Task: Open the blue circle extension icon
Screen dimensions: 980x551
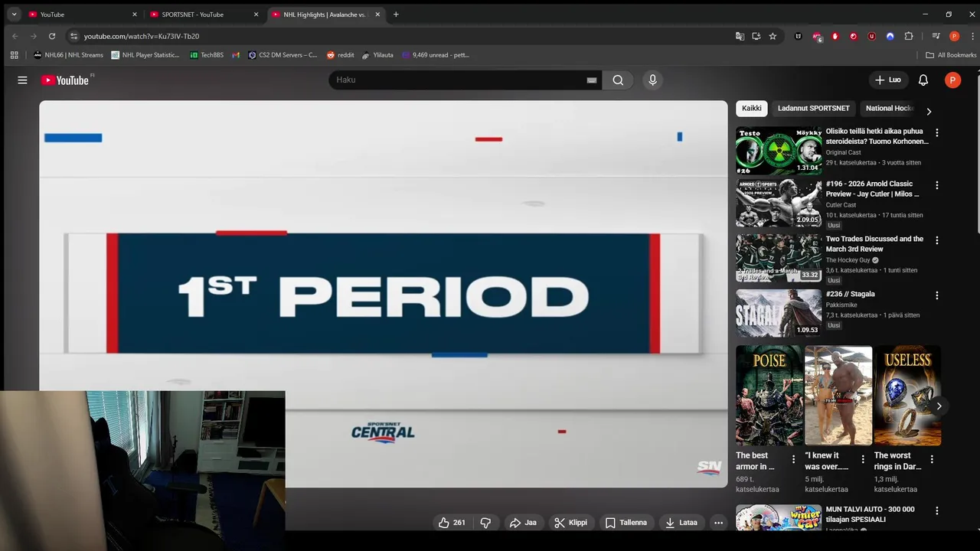Action: [890, 36]
